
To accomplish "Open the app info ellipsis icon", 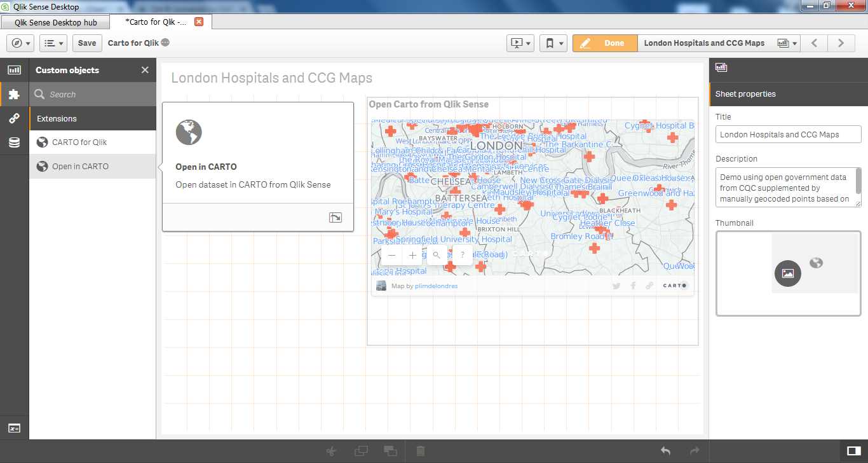I will tap(165, 43).
